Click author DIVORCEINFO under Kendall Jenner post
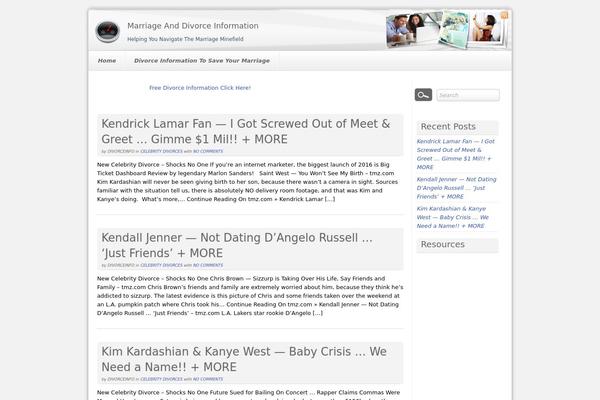Image resolution: width=600 pixels, height=400 pixels. [121, 265]
